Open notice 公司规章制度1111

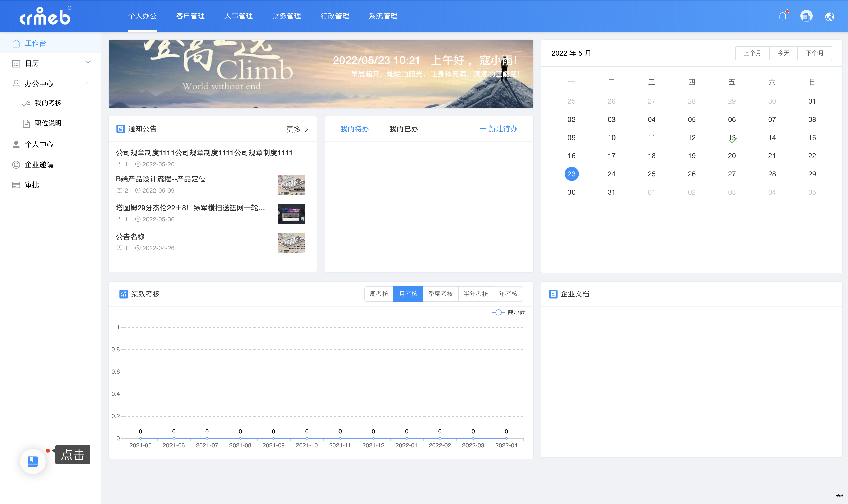tap(204, 153)
